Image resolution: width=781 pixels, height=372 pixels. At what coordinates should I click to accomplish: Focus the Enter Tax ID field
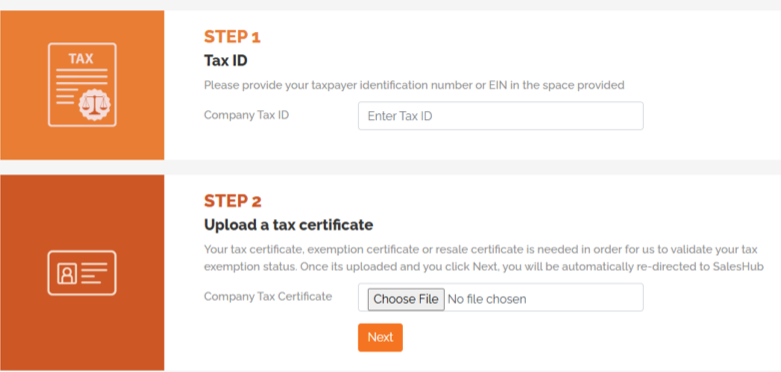coord(501,116)
